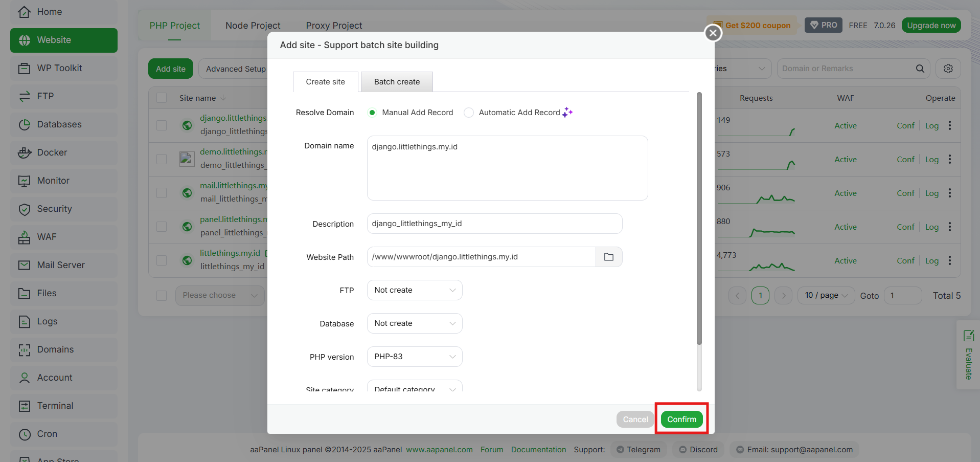
Task: Click the Description input field
Action: click(494, 224)
